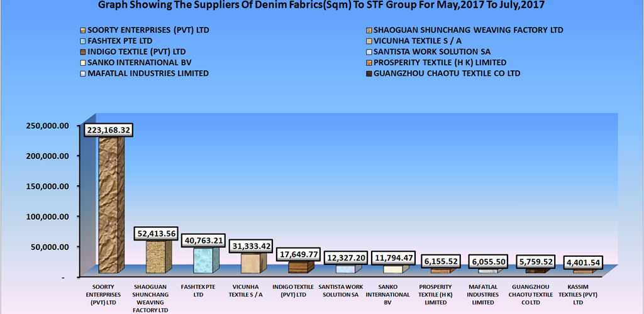Select legend entry VICUNHA TEXTILE S / A

click(x=417, y=41)
